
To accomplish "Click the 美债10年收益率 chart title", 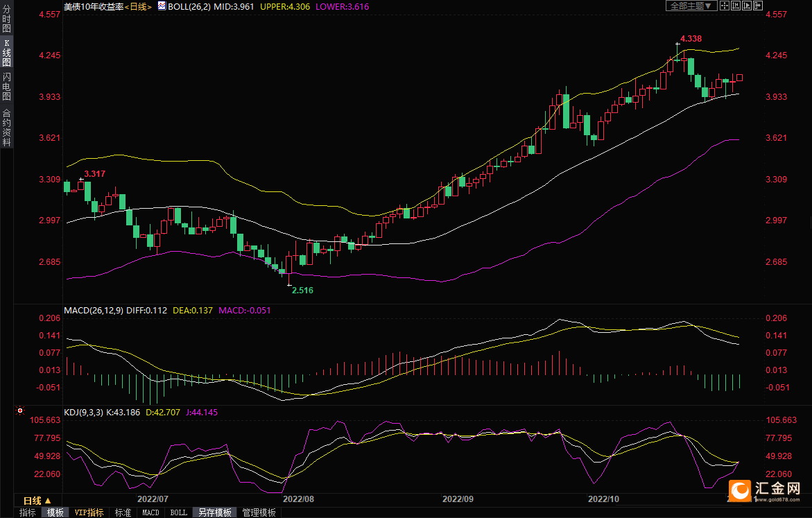I will pos(94,7).
